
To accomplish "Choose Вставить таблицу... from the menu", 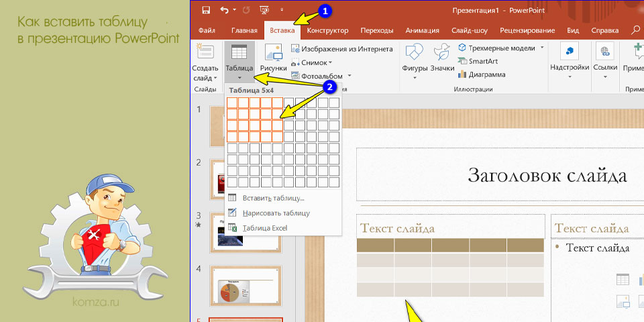I will (x=283, y=198).
